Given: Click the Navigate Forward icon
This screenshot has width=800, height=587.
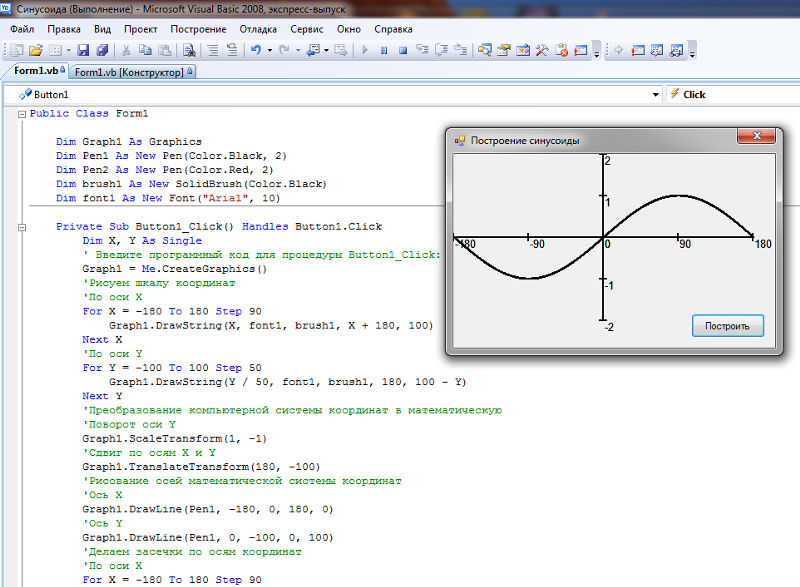Looking at the screenshot, I should [341, 50].
